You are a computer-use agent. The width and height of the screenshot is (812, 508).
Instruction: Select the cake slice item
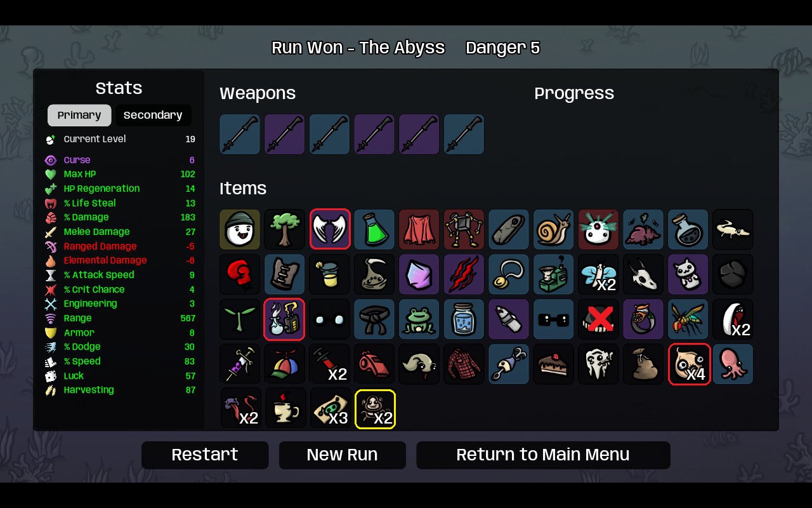click(554, 364)
